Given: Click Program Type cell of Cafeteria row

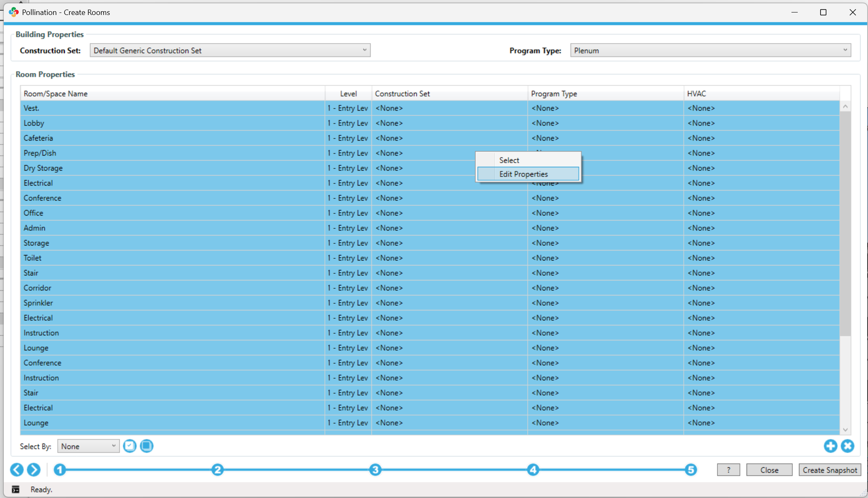Looking at the screenshot, I should 606,138.
